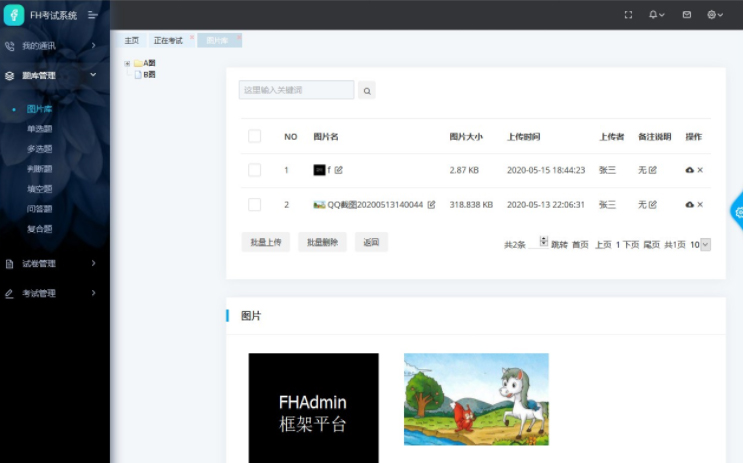Edit the name of image f
Image resolution: width=745 pixels, height=463 pixels.
point(339,170)
